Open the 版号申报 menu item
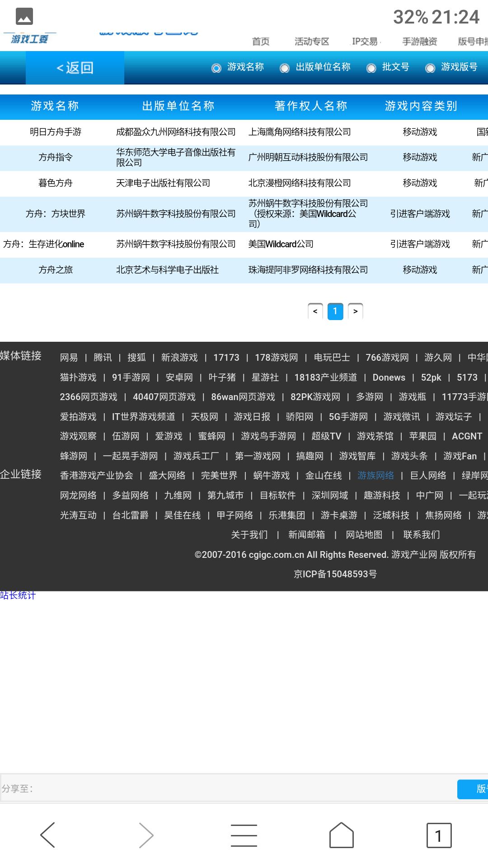This screenshot has width=488, height=868. (x=473, y=42)
